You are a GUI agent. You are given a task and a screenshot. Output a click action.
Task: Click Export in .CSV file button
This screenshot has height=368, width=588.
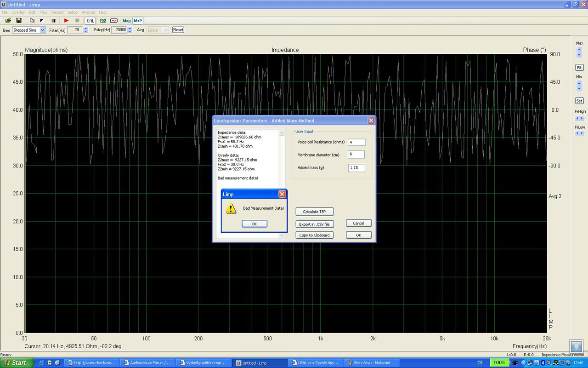(x=314, y=224)
